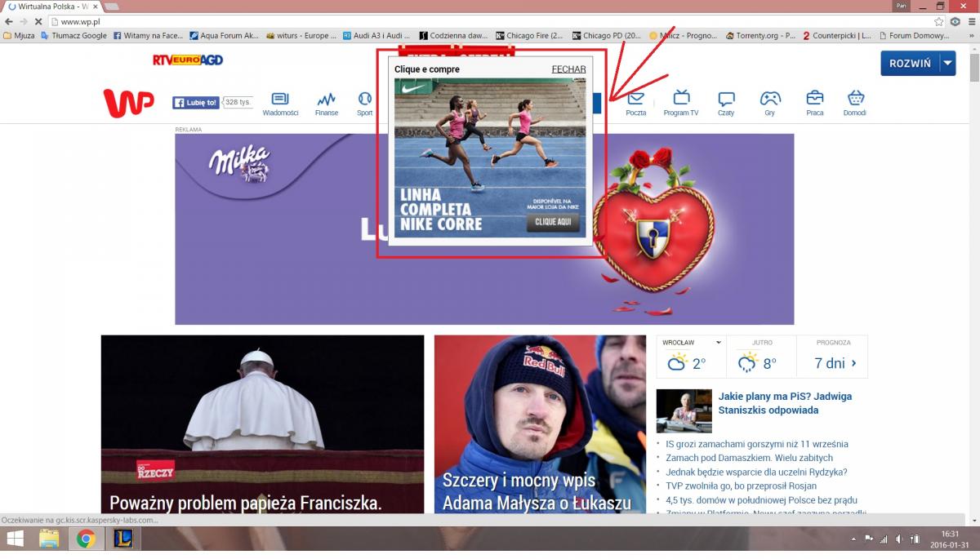This screenshot has width=980, height=559.
Task: Open Zamach pod Damaszkiem headline
Action: point(750,459)
